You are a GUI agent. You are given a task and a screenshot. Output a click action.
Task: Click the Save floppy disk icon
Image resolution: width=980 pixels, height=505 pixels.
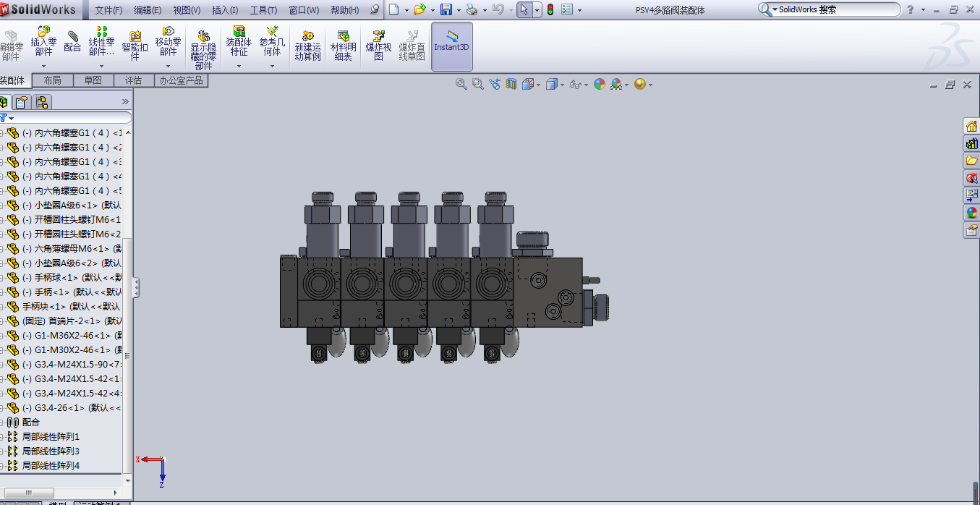[446, 9]
